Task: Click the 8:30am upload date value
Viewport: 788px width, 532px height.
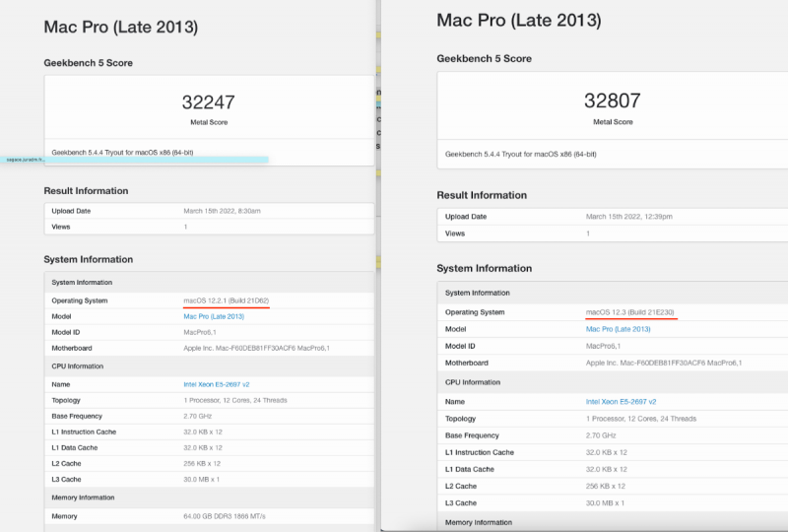Action: pyautogui.click(x=222, y=211)
